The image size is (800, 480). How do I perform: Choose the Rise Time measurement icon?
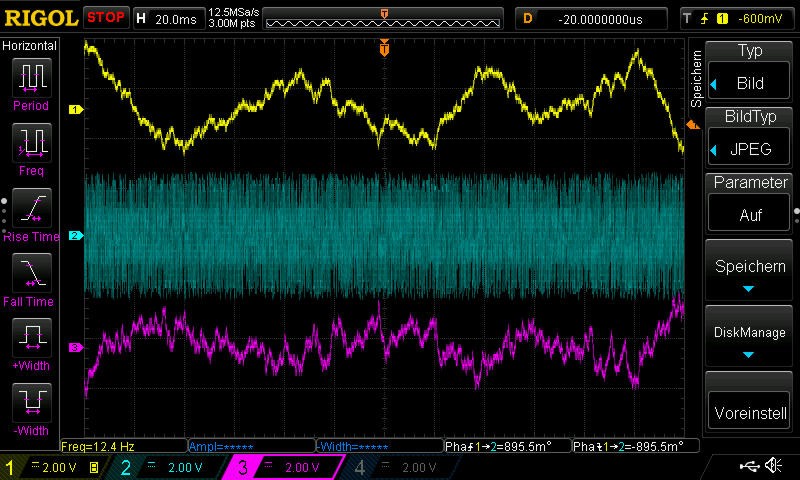tap(31, 208)
